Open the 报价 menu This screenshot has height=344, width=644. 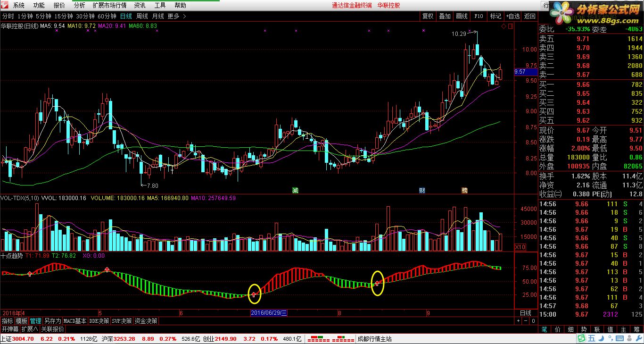(59, 5)
